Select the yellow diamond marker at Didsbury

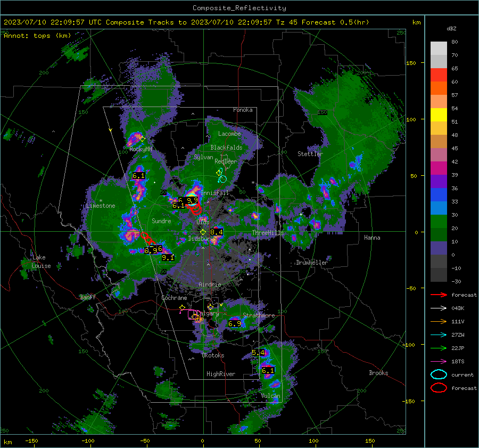click(203, 232)
